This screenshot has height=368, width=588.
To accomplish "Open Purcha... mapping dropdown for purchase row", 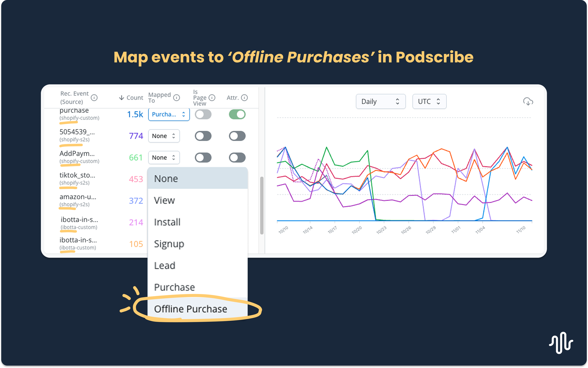I will [x=169, y=114].
